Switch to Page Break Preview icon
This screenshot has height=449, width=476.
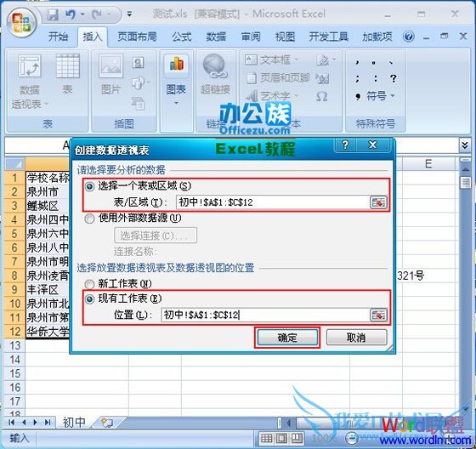click(297, 438)
